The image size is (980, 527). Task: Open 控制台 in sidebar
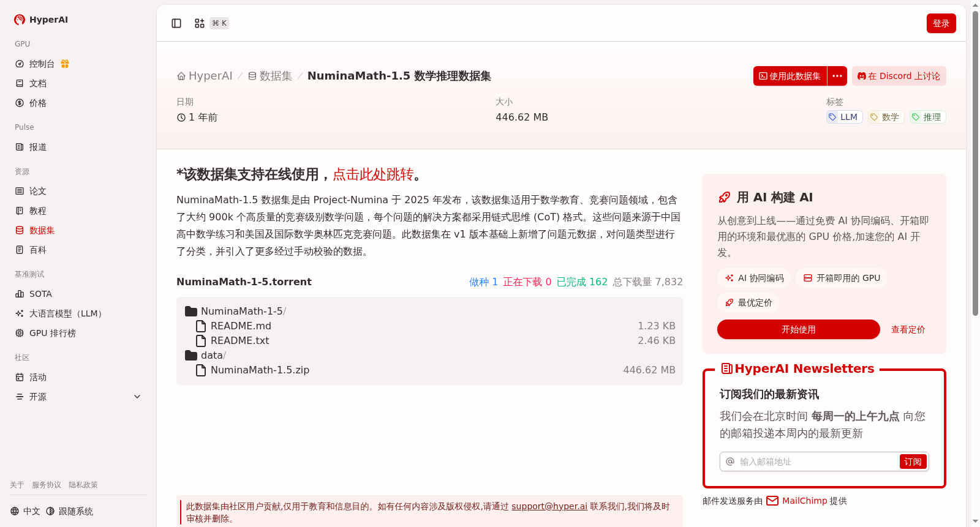tap(42, 64)
